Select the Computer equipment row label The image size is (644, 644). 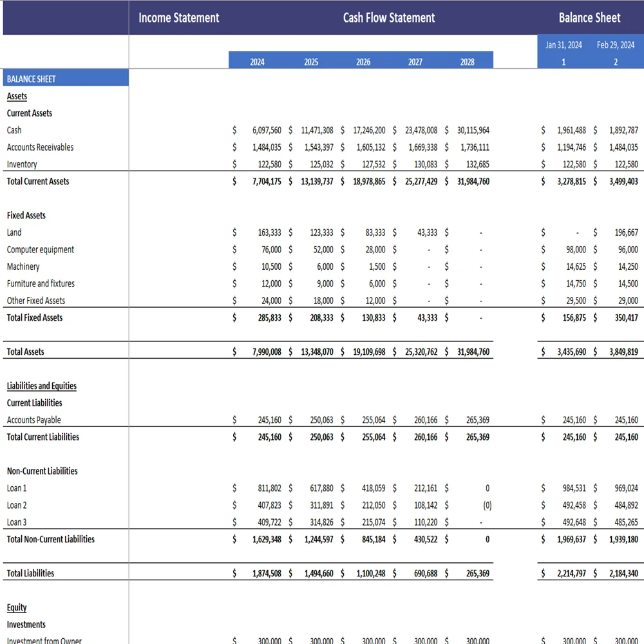pyautogui.click(x=40, y=249)
